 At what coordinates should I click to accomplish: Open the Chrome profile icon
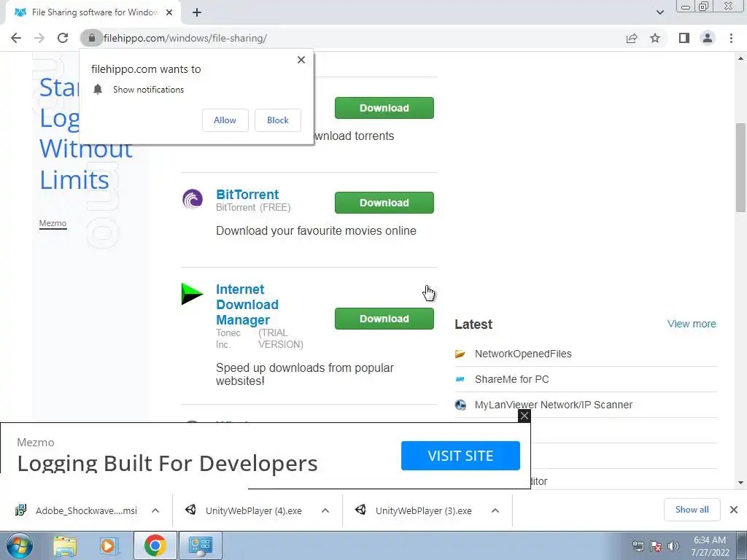click(x=708, y=38)
